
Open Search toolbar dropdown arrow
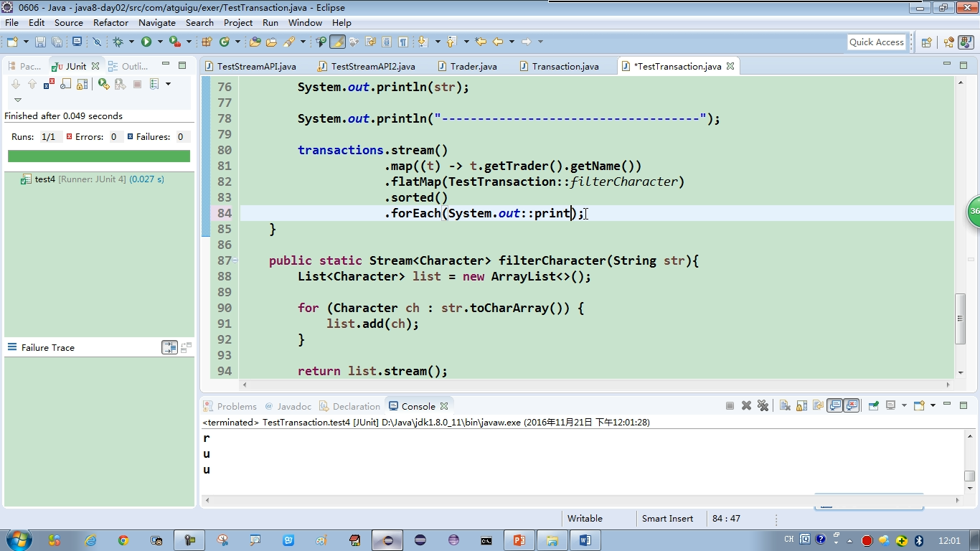coord(303,42)
